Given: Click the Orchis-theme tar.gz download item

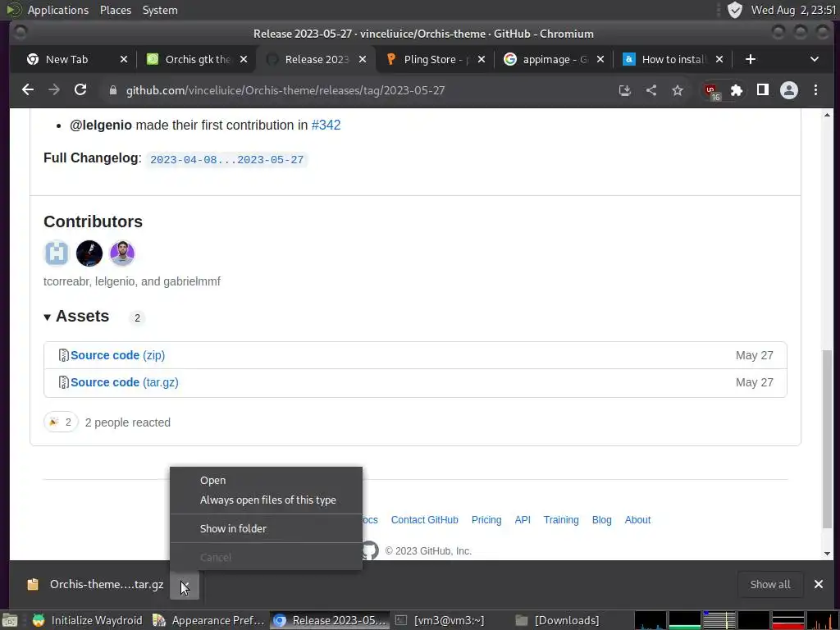Looking at the screenshot, I should coord(95,584).
